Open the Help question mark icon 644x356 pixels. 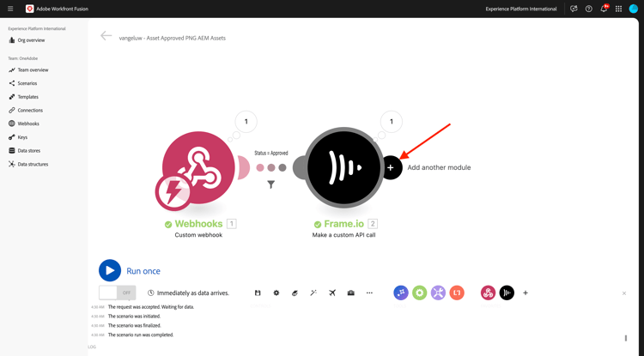(x=588, y=9)
